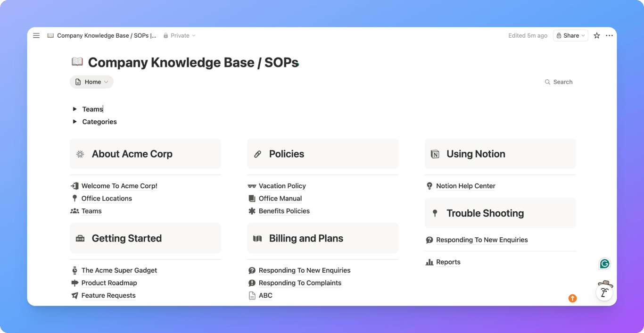Click the Notion Help Center lightbulb icon
The height and width of the screenshot is (333, 644).
[429, 186]
